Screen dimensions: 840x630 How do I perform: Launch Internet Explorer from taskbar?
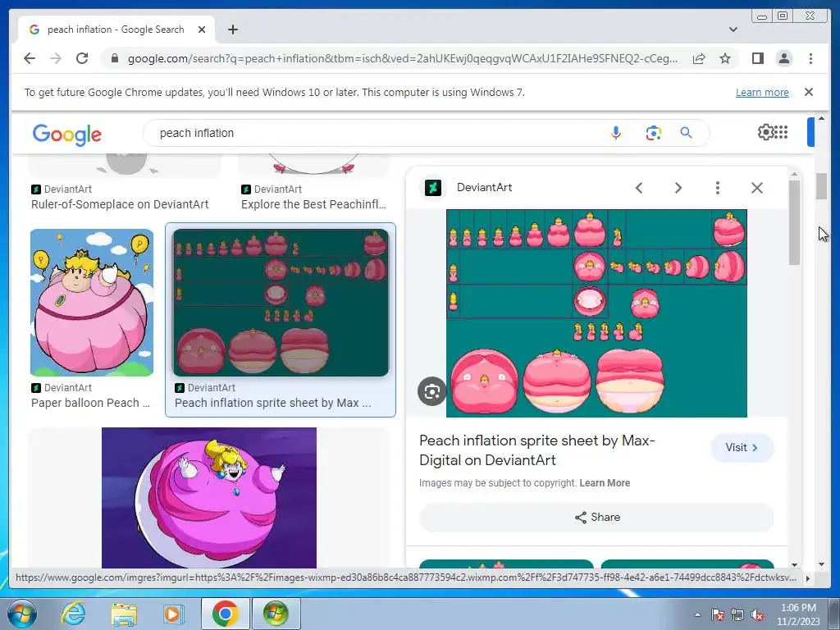click(x=72, y=614)
